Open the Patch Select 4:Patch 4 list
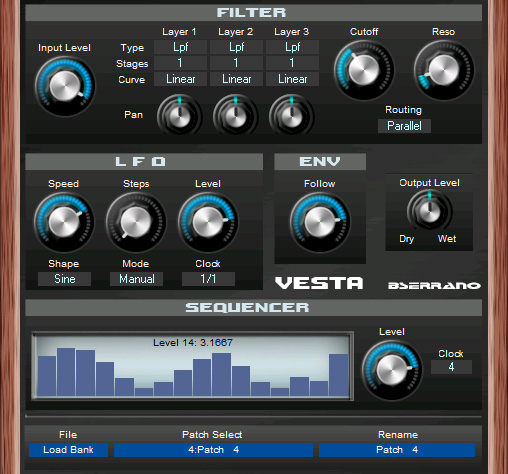The height and width of the screenshot is (474, 508). click(x=213, y=450)
